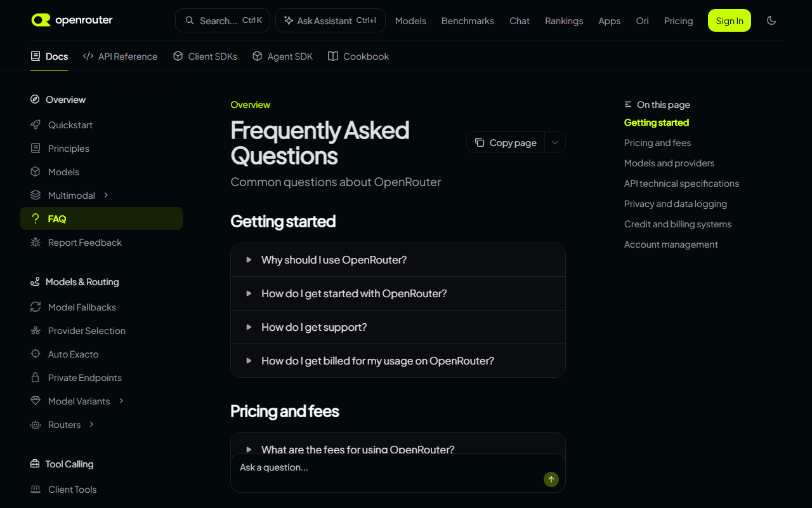812x508 pixels.
Task: Copy the page with Copy page button
Action: [506, 143]
